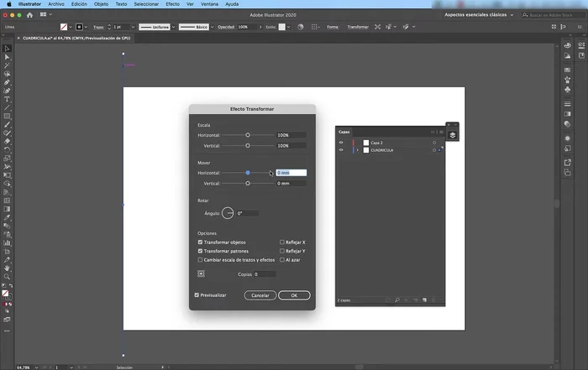Expand the CUADRICULA layer
This screenshot has width=588, height=370.
coord(356,150)
